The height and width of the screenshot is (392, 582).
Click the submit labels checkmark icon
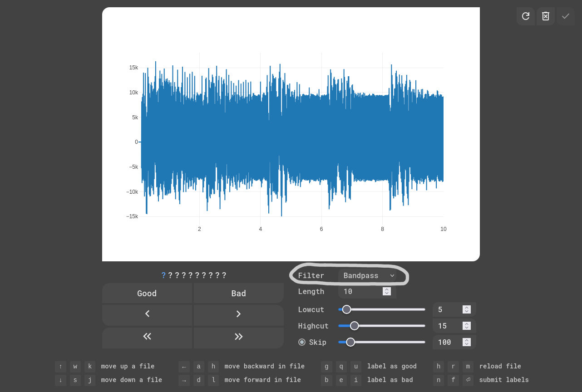[566, 16]
